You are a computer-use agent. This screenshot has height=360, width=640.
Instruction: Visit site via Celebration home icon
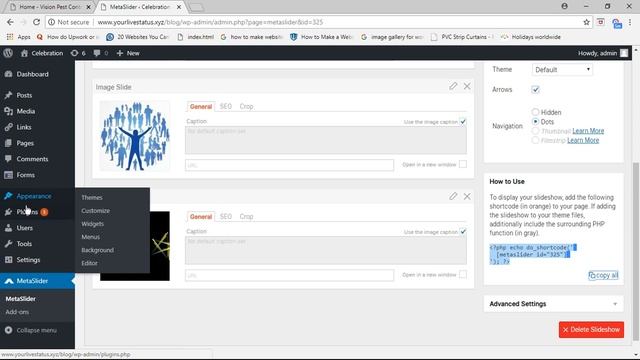(42, 53)
